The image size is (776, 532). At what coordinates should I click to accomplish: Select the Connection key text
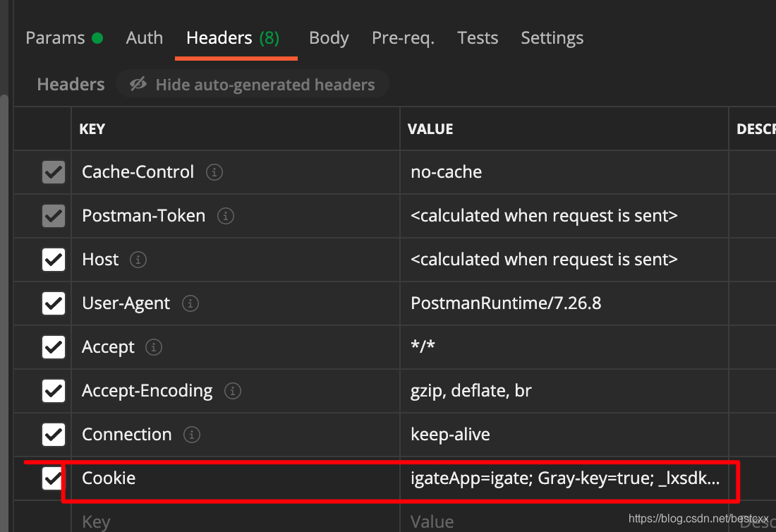(127, 435)
